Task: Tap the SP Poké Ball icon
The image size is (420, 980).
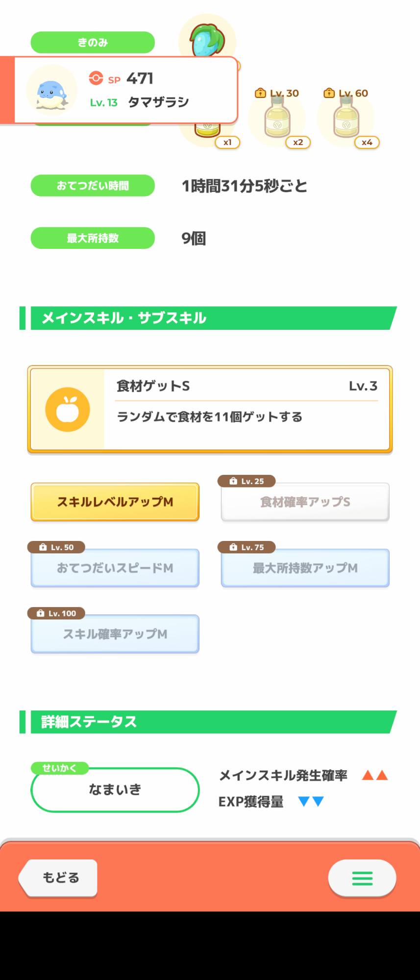Action: click(x=96, y=78)
